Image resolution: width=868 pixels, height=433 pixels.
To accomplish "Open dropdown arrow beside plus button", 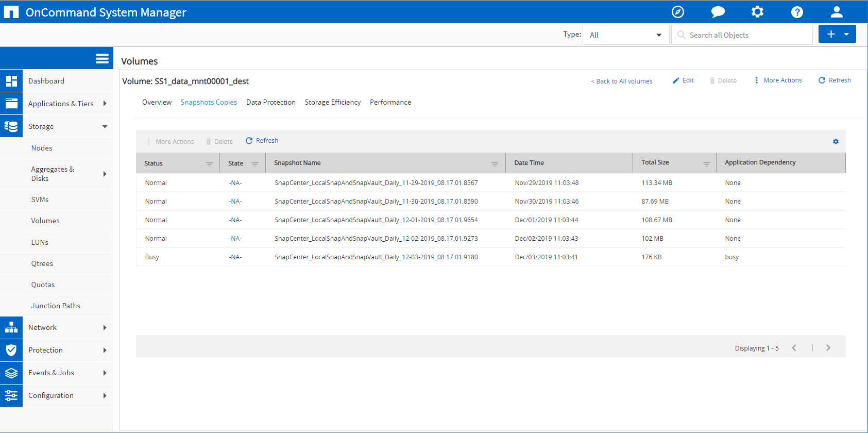I will point(846,35).
